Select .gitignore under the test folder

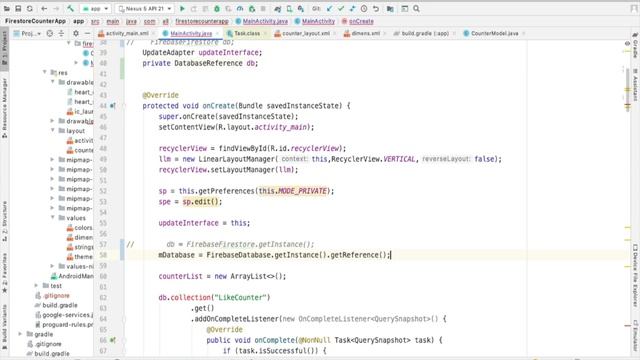click(52, 296)
